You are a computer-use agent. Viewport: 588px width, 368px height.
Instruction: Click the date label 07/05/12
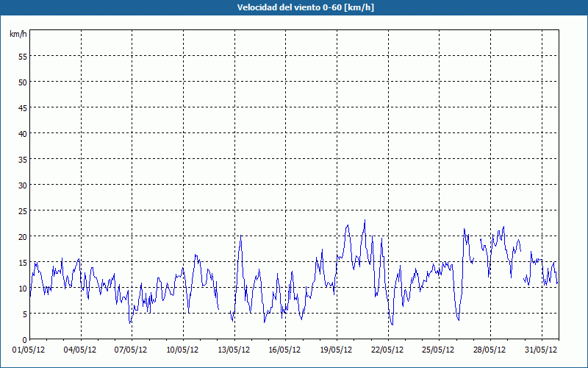(x=131, y=350)
